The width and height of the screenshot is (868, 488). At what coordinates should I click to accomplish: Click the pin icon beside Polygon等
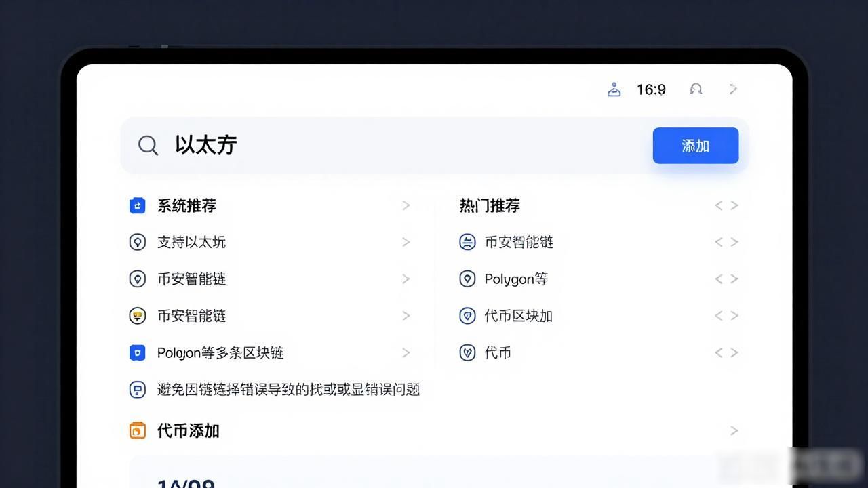click(467, 279)
